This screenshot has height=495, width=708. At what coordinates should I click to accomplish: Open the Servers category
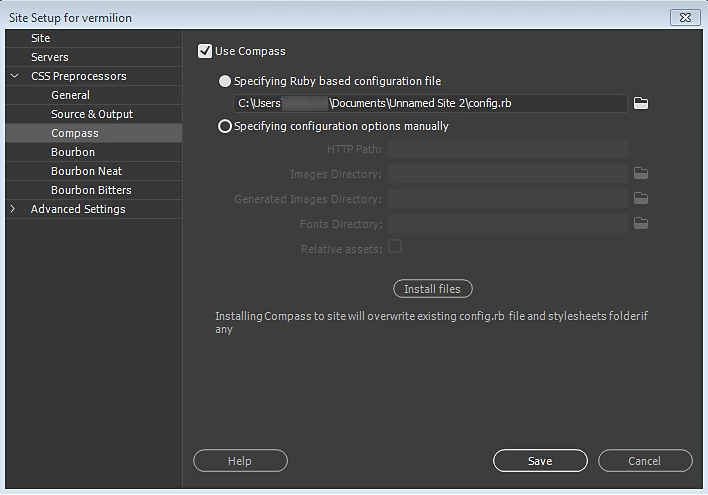(49, 57)
